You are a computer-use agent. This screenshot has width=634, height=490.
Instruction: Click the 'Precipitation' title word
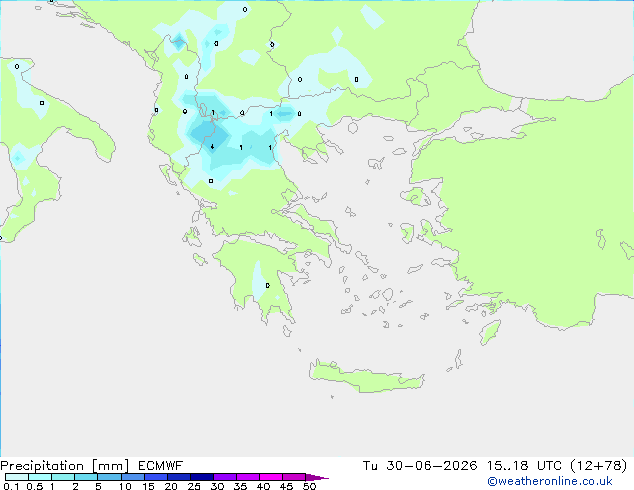coord(42,466)
